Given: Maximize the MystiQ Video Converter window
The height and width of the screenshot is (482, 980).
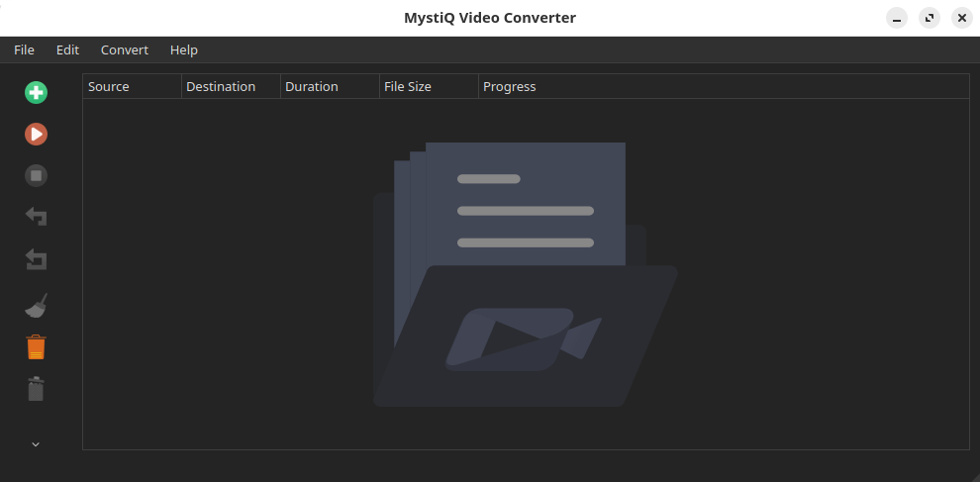Looking at the screenshot, I should pos(930,18).
